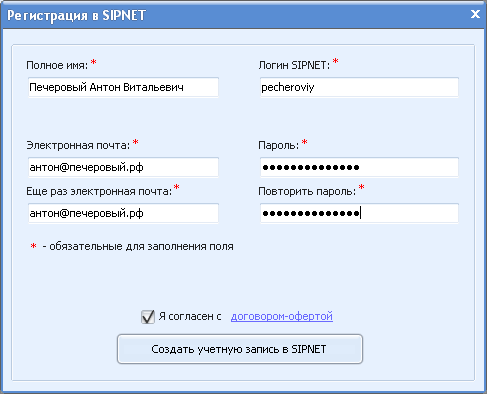Viewport: 487px width, 394px height.
Task: Click the Полное имя input field
Action: pos(123,87)
